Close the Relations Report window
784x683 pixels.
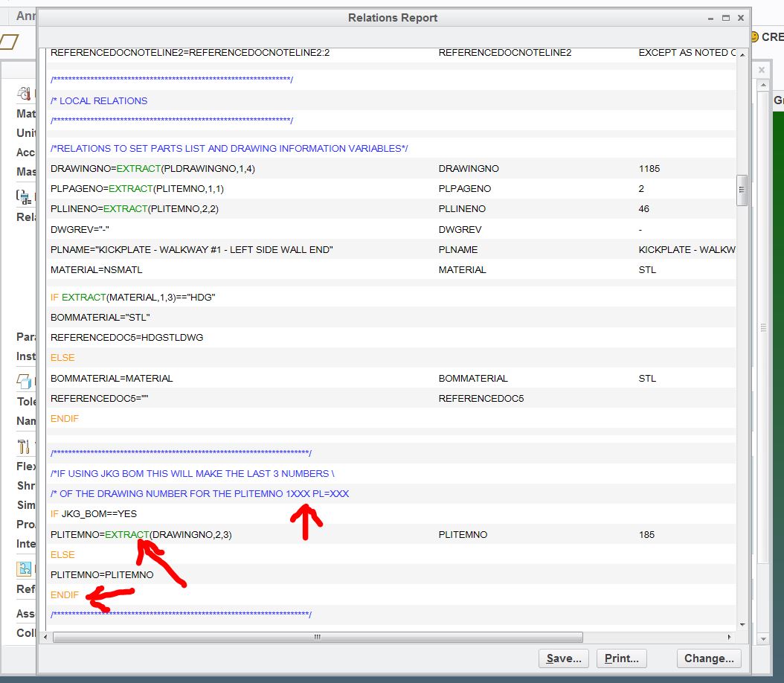click(741, 18)
